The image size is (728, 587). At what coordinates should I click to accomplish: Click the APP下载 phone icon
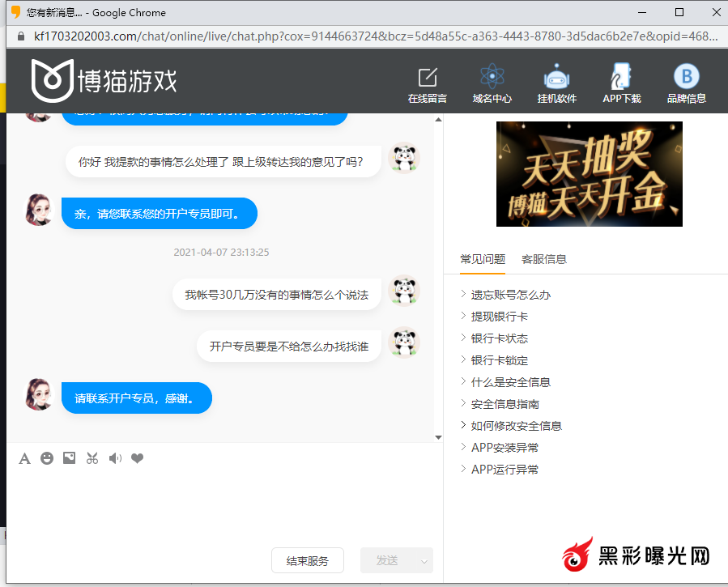coord(621,78)
